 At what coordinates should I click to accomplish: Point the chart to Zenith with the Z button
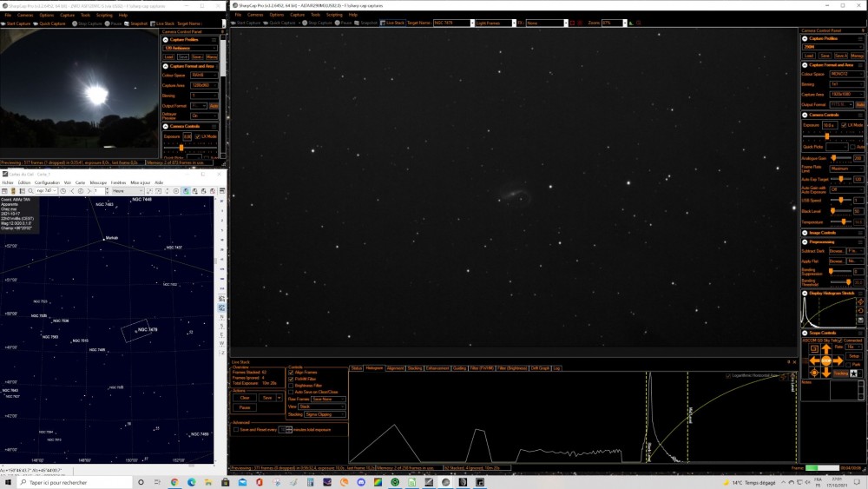point(222,353)
